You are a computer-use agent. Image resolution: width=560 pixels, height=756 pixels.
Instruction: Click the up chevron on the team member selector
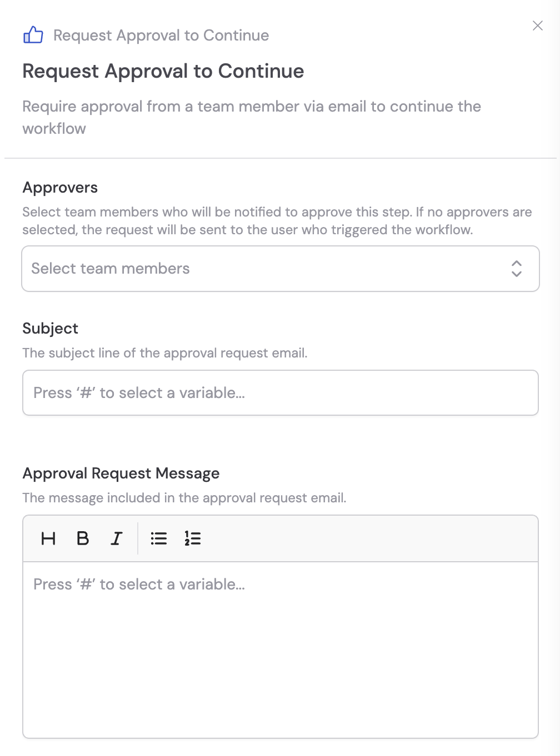pyautogui.click(x=517, y=264)
